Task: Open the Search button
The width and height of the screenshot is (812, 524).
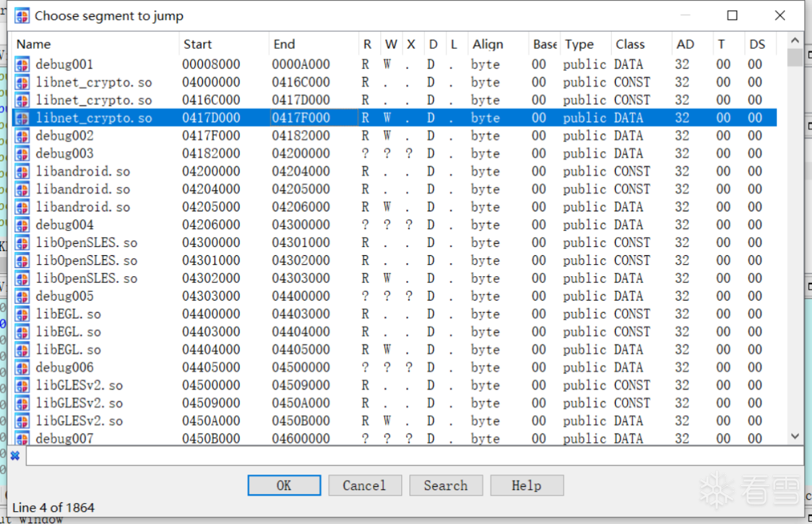Action: pyautogui.click(x=446, y=485)
